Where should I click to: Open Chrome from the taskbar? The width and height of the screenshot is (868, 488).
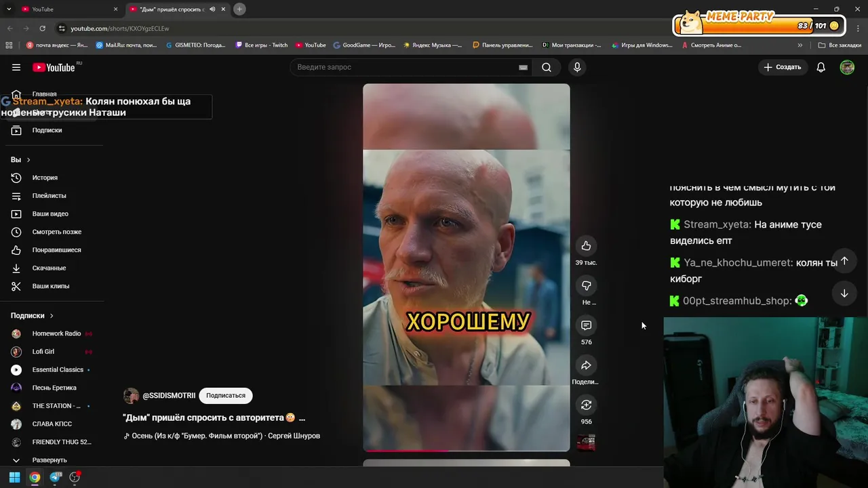pyautogui.click(x=35, y=477)
